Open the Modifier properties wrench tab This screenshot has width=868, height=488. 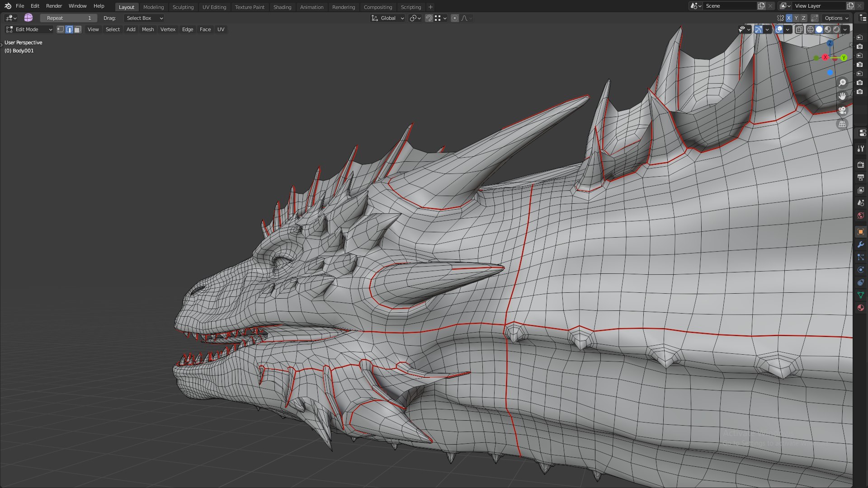coord(861,244)
